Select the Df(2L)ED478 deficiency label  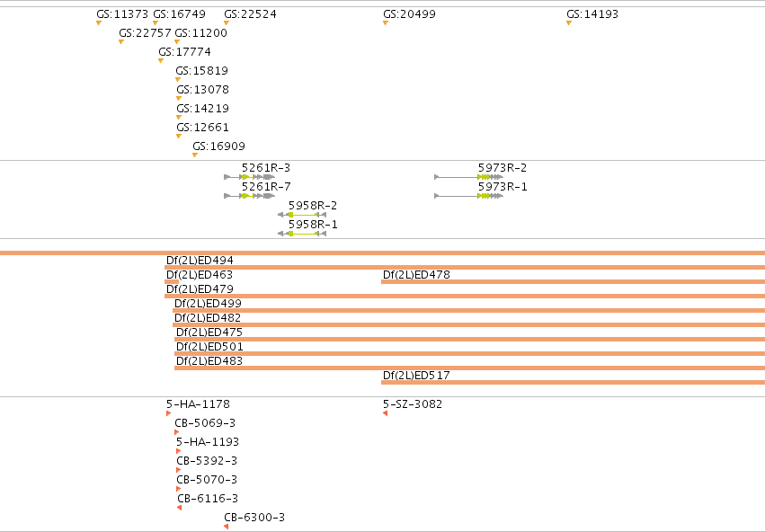pyautogui.click(x=416, y=274)
